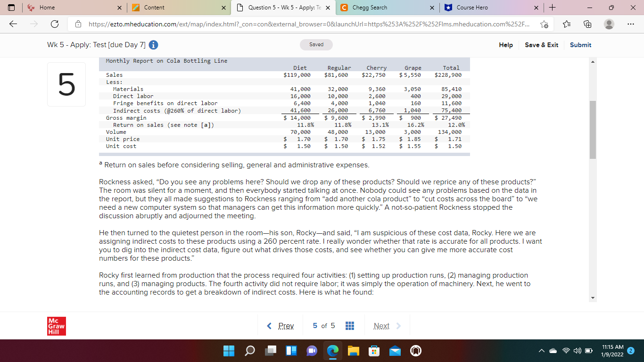
Task: Close the Home browser tab
Action: coord(119,8)
